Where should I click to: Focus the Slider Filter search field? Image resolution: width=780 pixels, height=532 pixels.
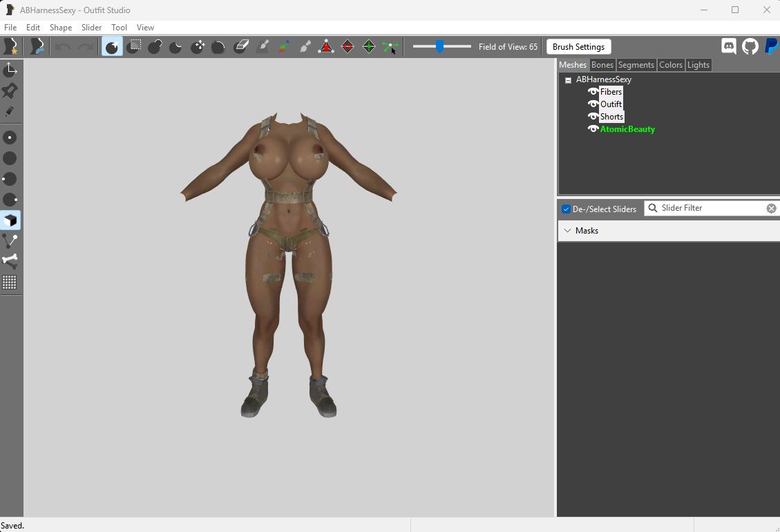(712, 208)
